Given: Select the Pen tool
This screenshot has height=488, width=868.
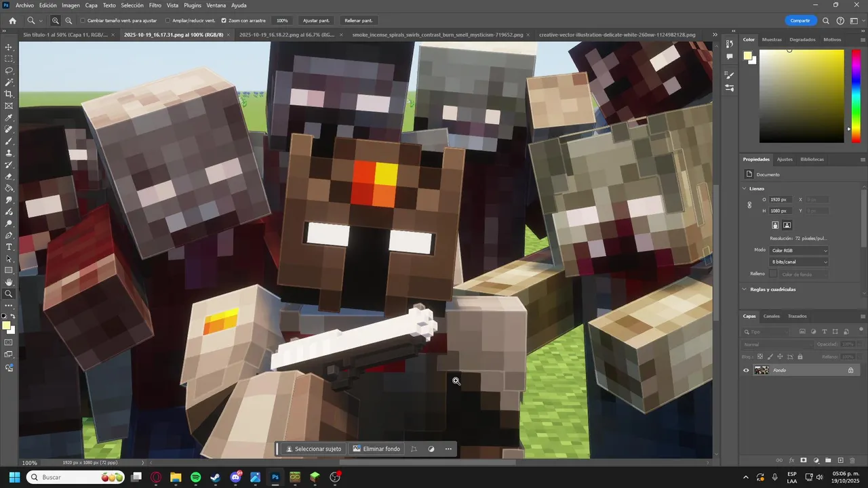Looking at the screenshot, I should (x=9, y=235).
